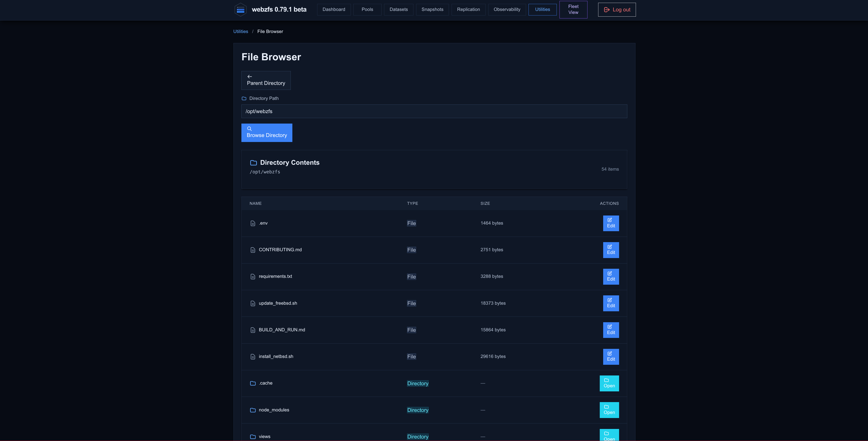The width and height of the screenshot is (868, 441).
Task: Click the update_freebsd.sh file icon
Action: coord(253,304)
